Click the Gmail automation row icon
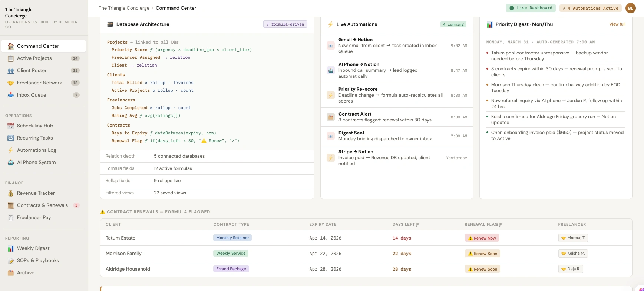This screenshot has height=291, width=644. click(330, 46)
